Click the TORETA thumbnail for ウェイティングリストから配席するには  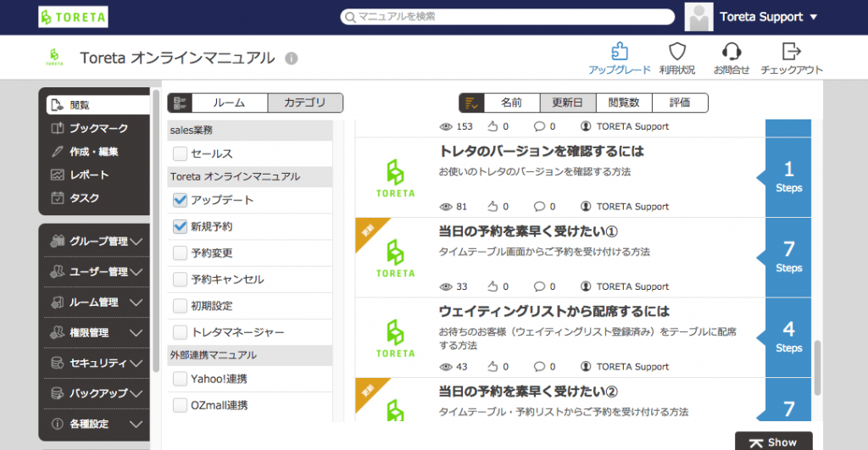pyautogui.click(x=395, y=338)
